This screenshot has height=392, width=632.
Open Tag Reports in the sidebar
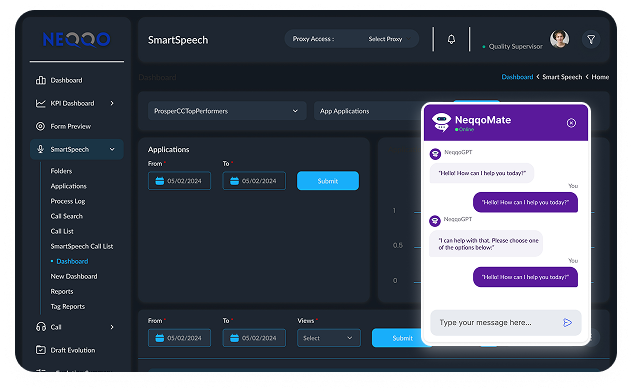click(x=68, y=307)
